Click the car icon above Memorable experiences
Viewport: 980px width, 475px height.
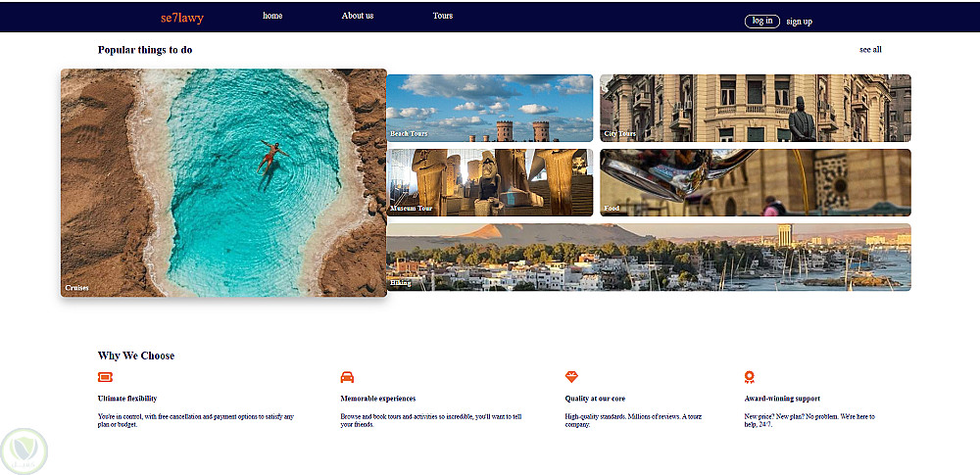[x=347, y=377]
